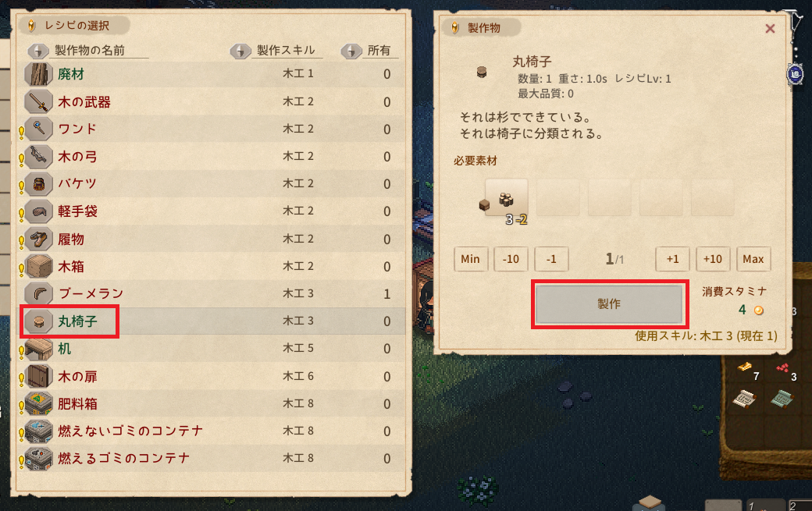Set craft quantity with Max button
The image size is (812, 511).
[x=753, y=259]
